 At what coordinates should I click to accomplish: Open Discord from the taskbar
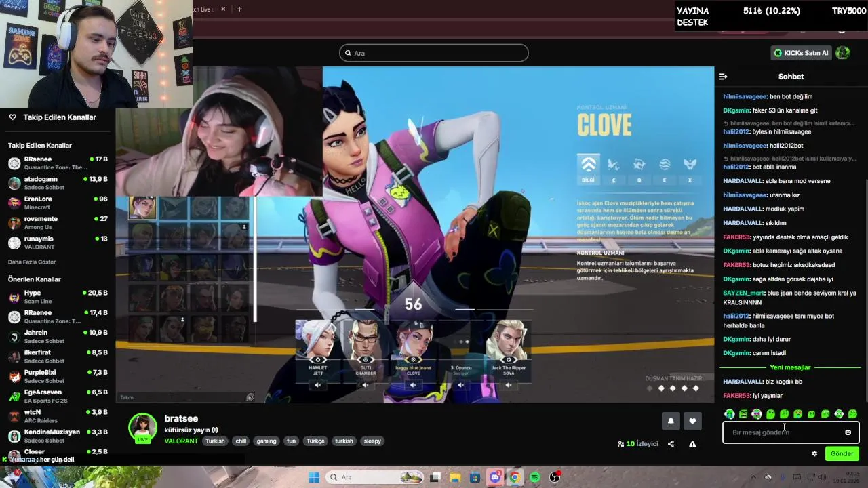495,477
